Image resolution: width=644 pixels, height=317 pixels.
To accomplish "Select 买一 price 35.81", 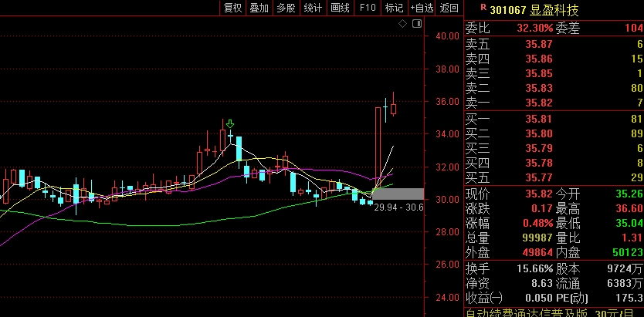I will coord(539,119).
